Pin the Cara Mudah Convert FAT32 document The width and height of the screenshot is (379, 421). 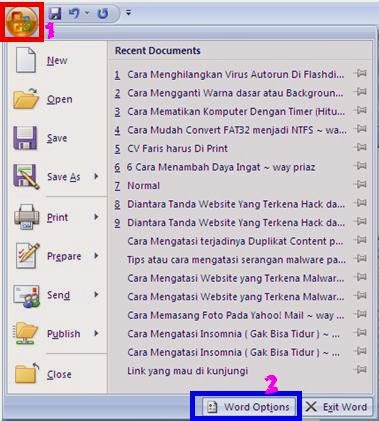(360, 129)
